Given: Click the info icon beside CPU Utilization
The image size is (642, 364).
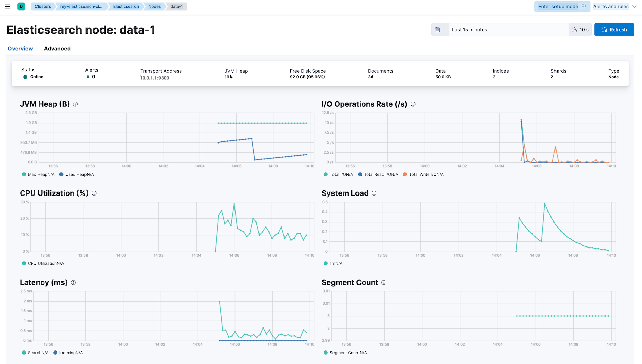Looking at the screenshot, I should (94, 193).
